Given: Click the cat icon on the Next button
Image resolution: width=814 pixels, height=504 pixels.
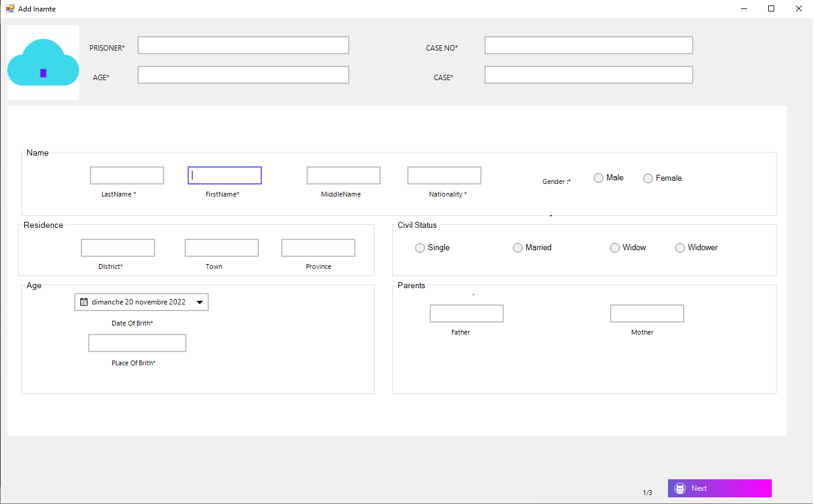Looking at the screenshot, I should point(681,488).
